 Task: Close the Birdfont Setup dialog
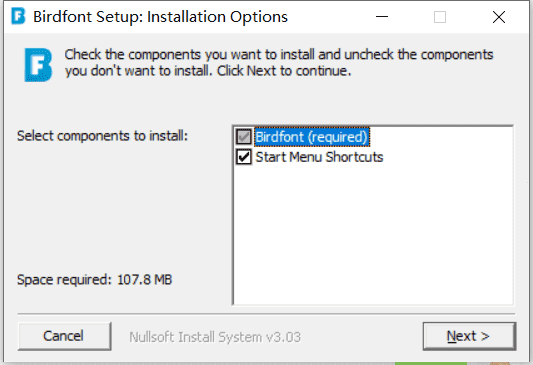pos(499,17)
